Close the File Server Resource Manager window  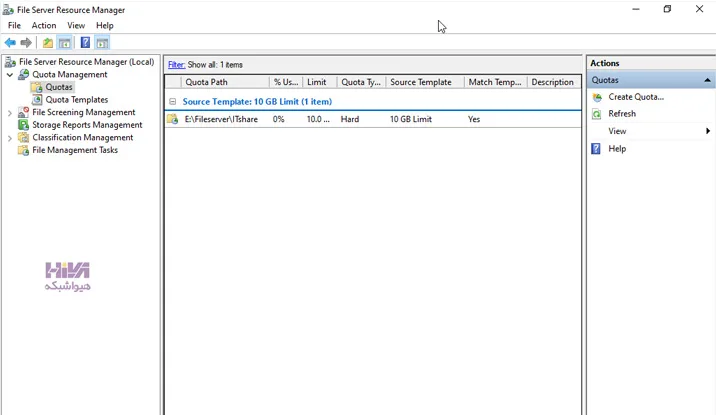click(x=699, y=9)
